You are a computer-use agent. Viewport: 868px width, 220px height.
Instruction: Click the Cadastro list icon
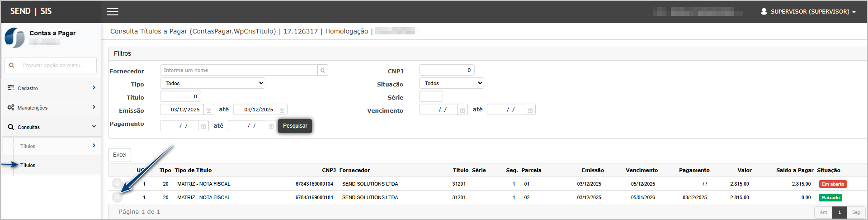[11, 88]
